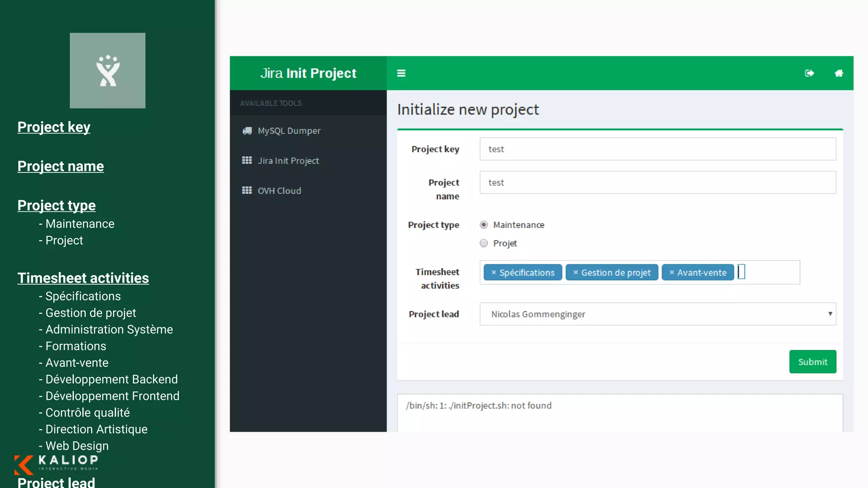
Task: Click the grid icon beside OVH Cloud
Action: tap(247, 190)
